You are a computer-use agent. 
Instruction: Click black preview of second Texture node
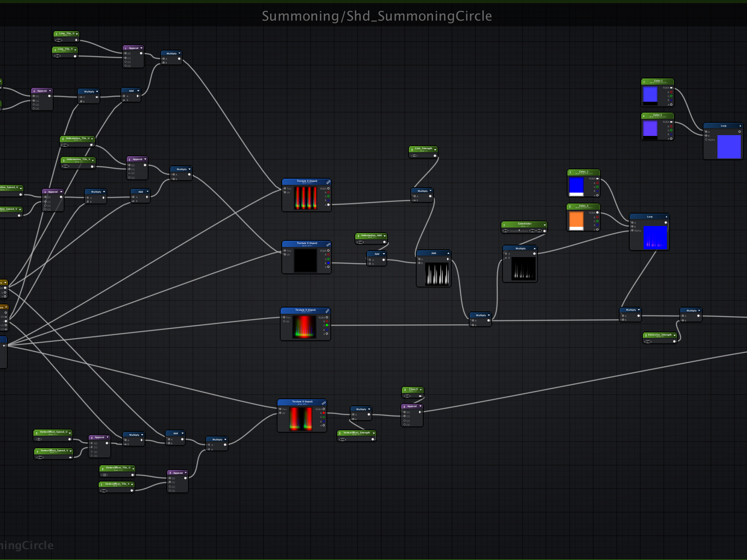305,260
